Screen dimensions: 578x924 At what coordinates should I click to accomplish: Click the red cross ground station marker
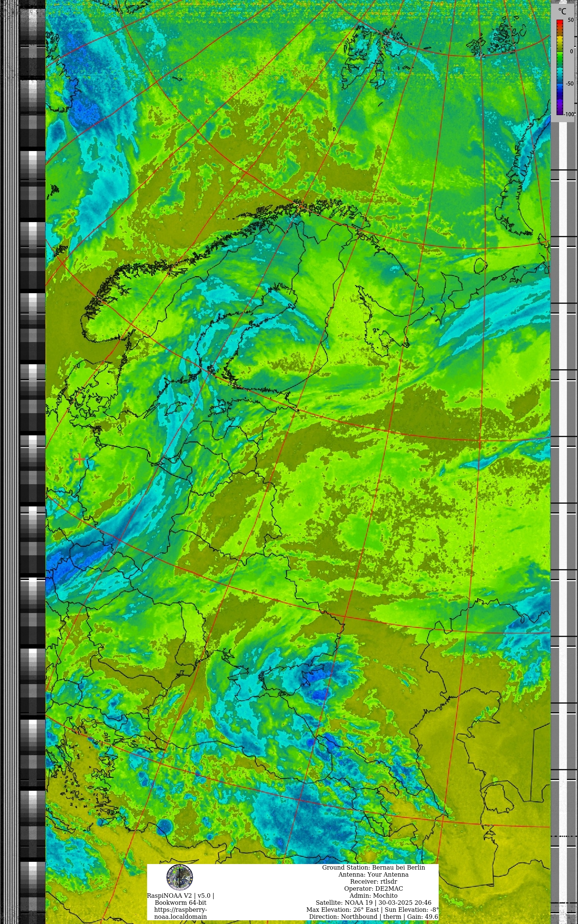[80, 459]
